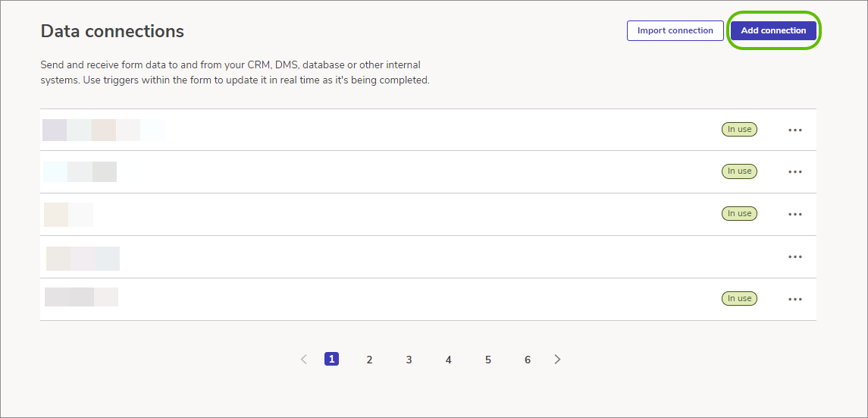868x418 pixels.
Task: Go to next page with right chevron
Action: point(557,360)
